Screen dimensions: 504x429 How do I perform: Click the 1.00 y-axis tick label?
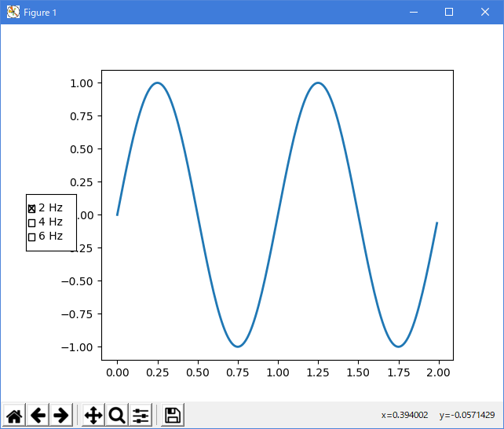[x=82, y=83]
